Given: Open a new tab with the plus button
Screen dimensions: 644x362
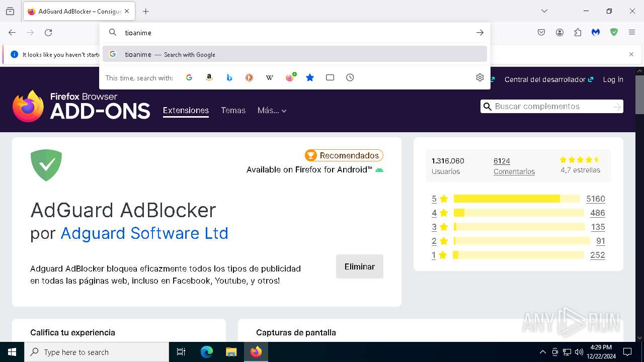Looking at the screenshot, I should tap(146, 11).
